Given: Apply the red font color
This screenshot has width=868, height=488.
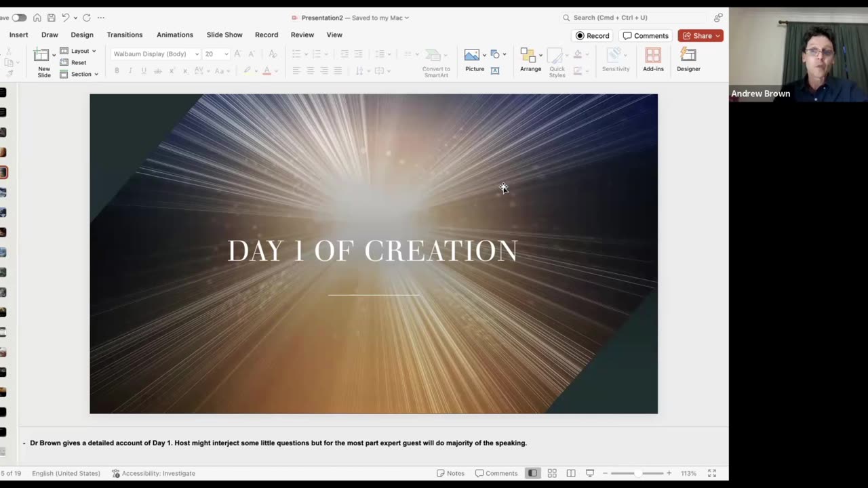Looking at the screenshot, I should [267, 70].
